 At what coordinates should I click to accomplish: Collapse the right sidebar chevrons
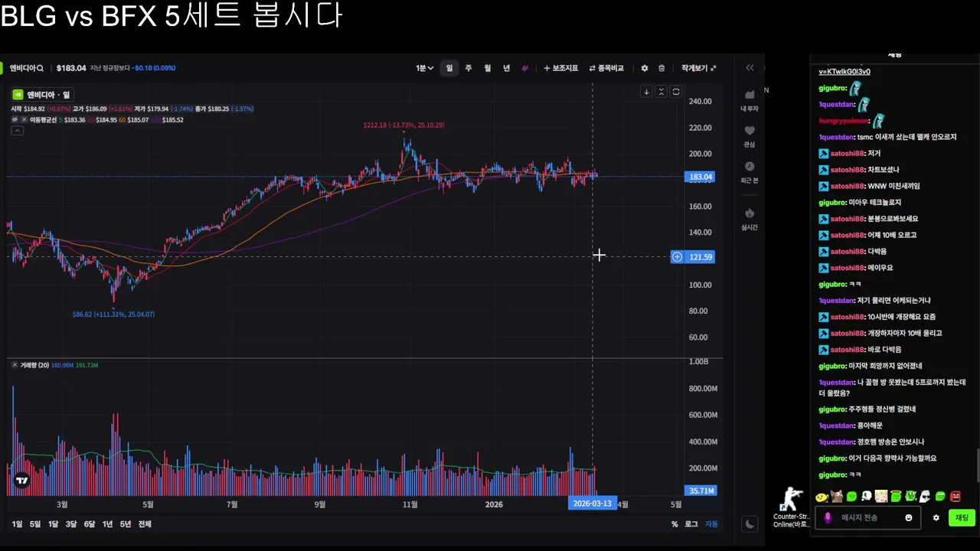750,68
